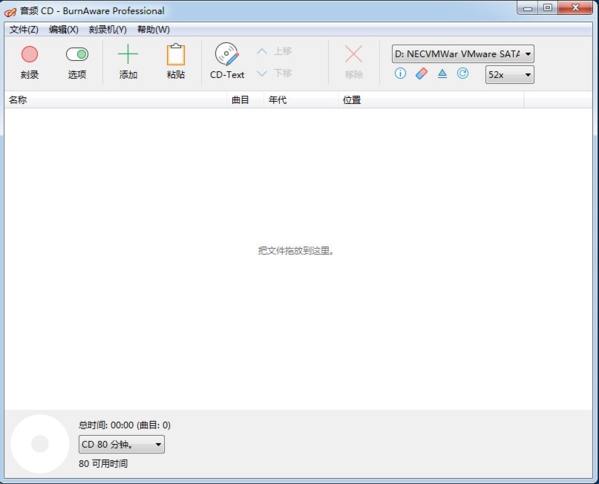Click the Paste (粘贴) clipboard icon

(176, 55)
